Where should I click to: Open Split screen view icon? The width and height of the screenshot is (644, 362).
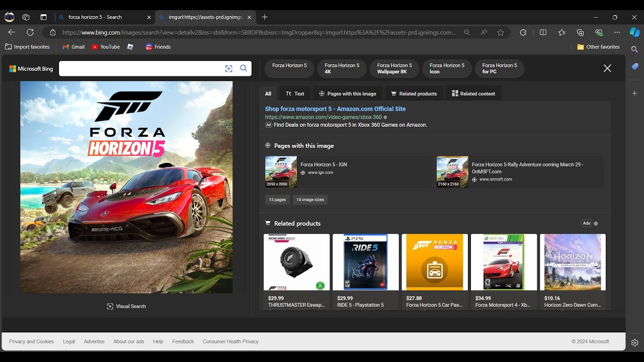[543, 32]
